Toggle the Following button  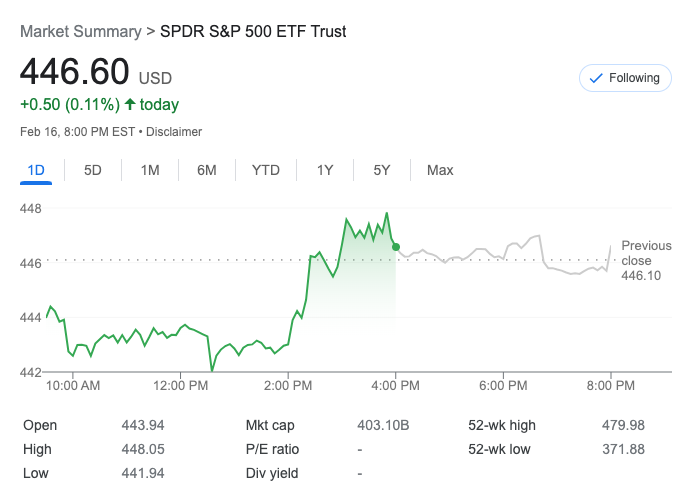(625, 78)
